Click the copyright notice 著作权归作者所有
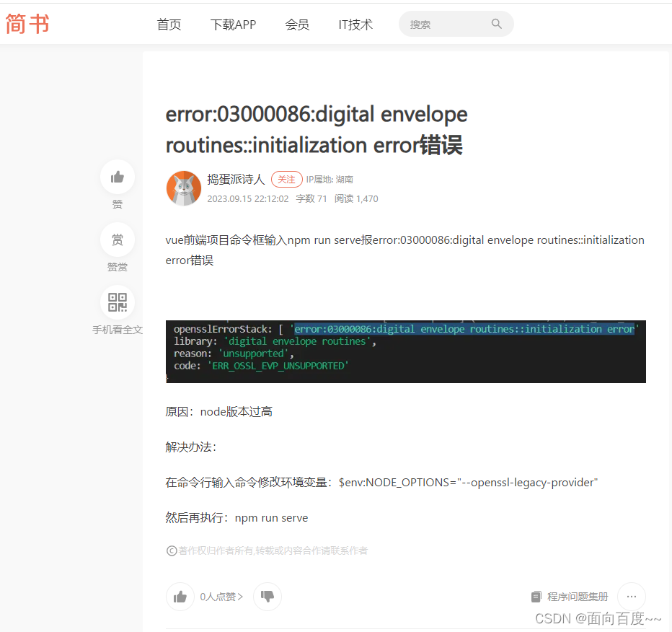 click(267, 550)
